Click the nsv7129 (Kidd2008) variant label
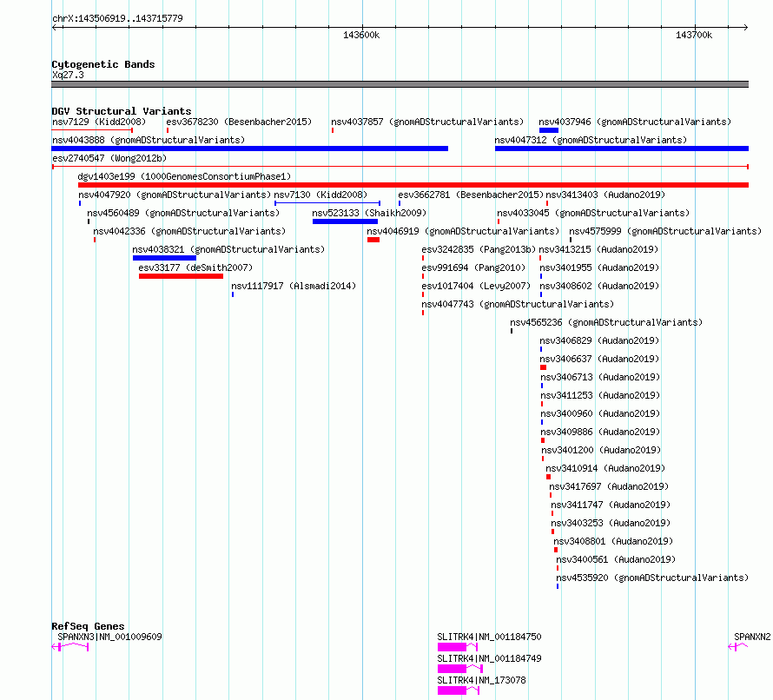 coord(99,122)
